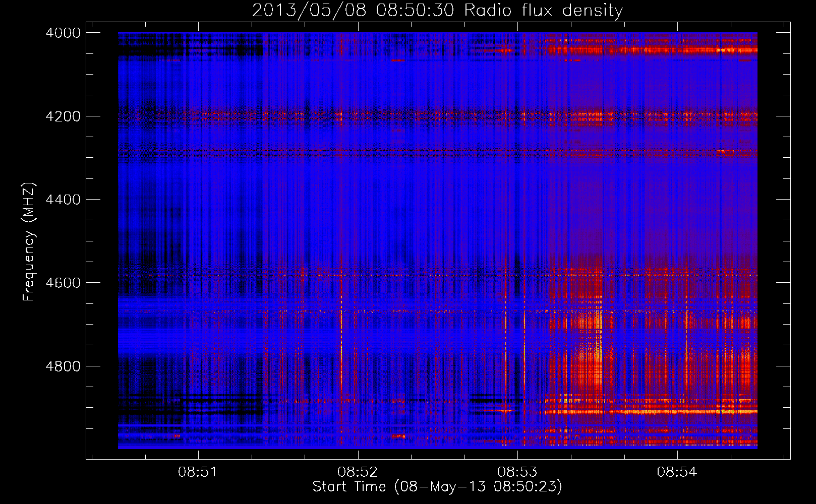Click the 08:53 time tick label
This screenshot has width=816, height=504.
point(517,472)
